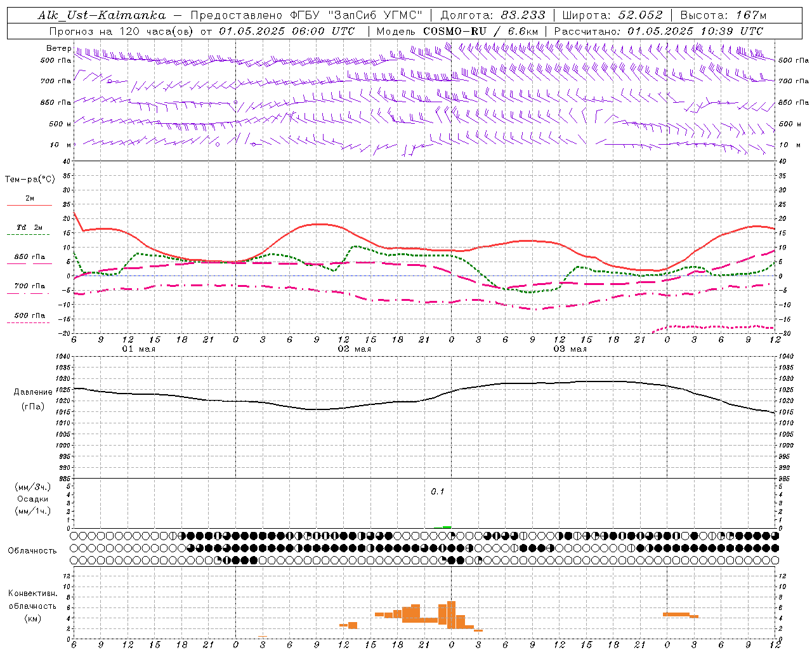Click the elevation label 'Высота: 167м'

723,15
